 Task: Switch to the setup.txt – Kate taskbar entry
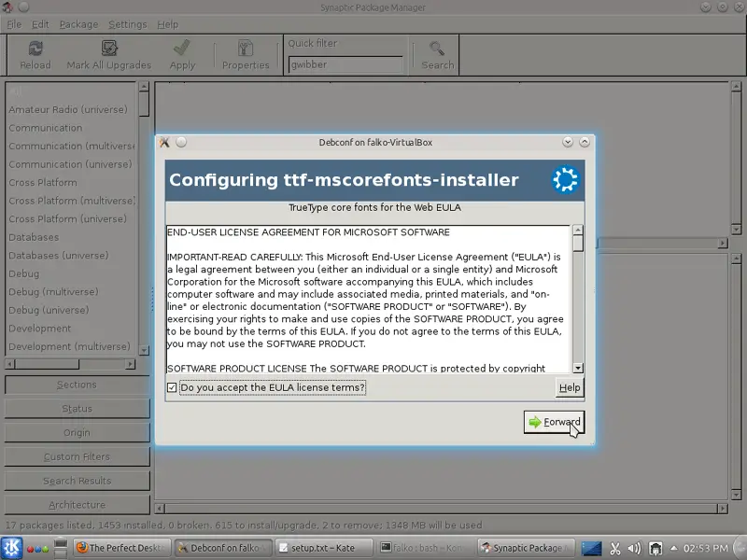323,548
